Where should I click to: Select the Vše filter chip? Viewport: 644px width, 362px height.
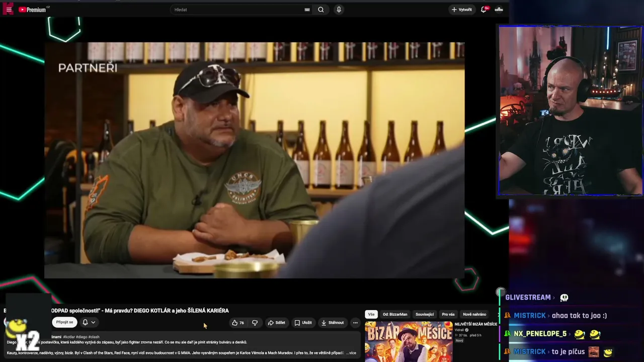pos(371,314)
